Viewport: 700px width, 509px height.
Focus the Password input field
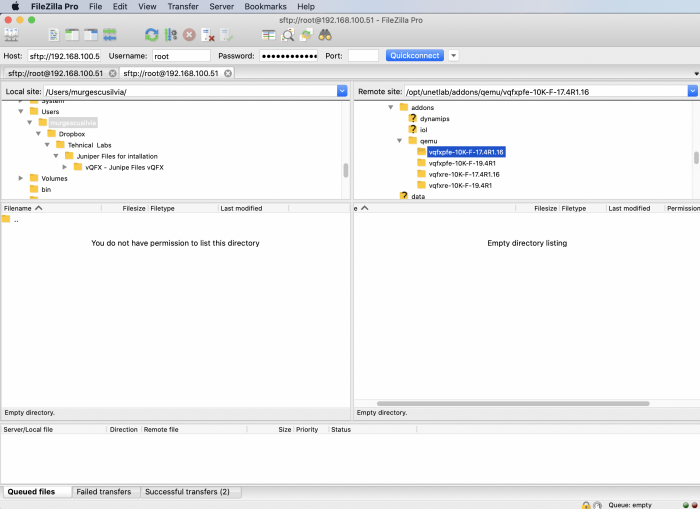(x=288, y=56)
